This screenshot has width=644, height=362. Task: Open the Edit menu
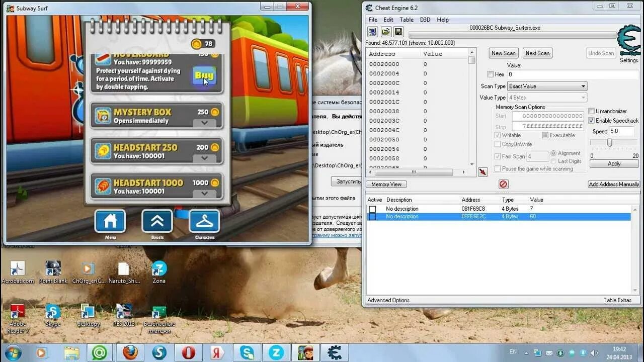point(388,20)
